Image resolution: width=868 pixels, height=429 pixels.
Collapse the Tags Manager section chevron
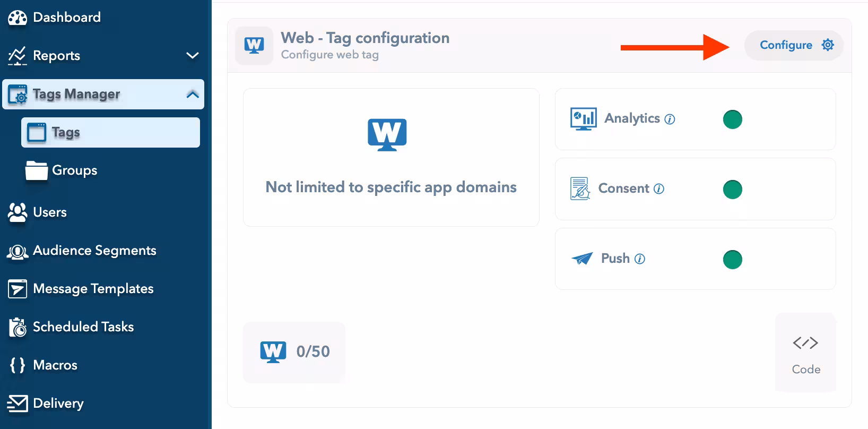tap(193, 95)
